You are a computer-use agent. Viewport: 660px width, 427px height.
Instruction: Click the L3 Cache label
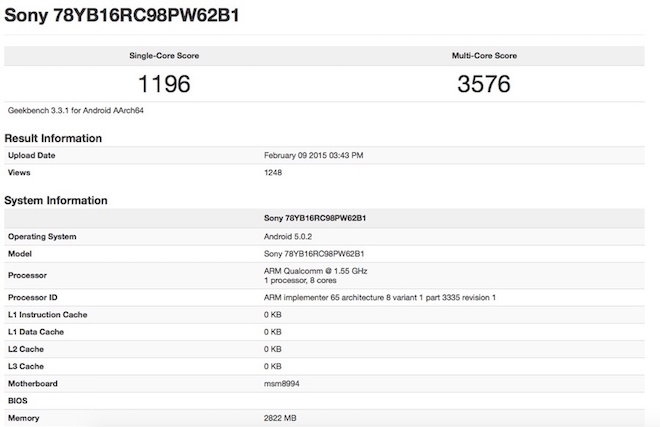point(26,367)
